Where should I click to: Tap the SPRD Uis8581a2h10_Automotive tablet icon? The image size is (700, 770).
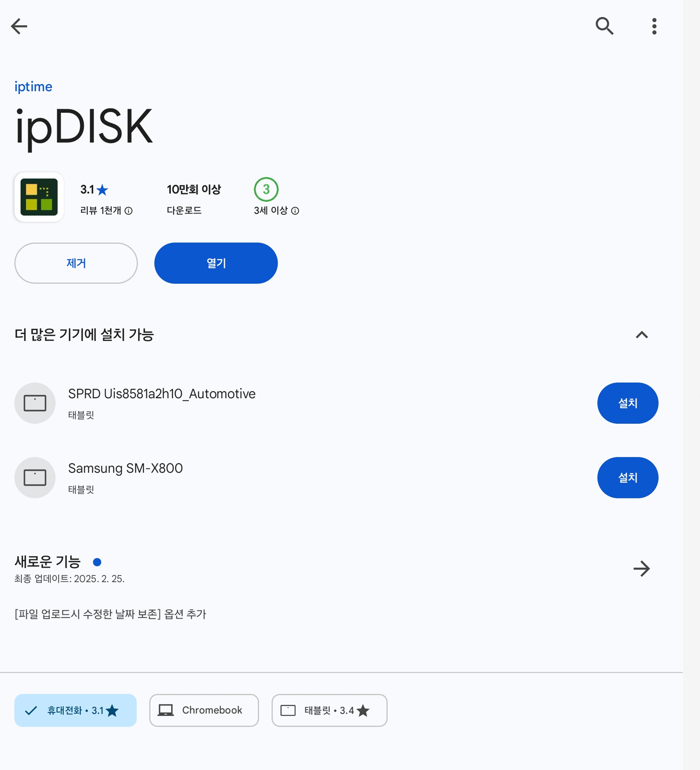(x=35, y=403)
